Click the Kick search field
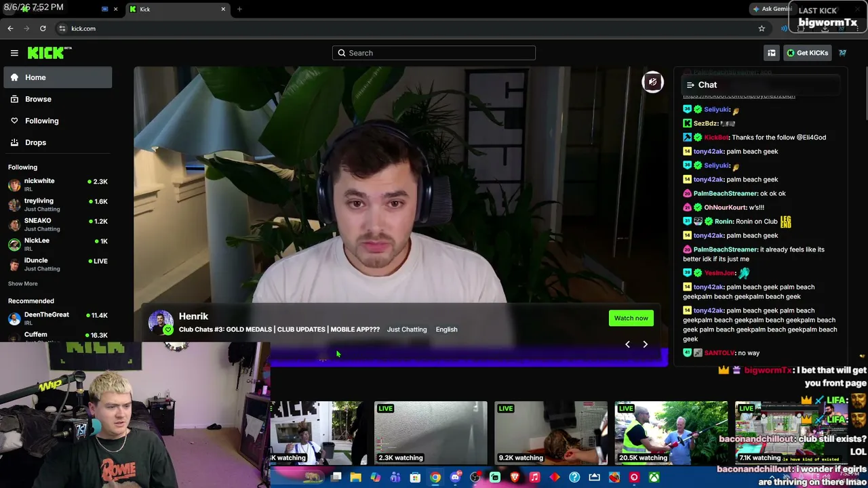Viewport: 868px width, 488px height. pos(434,53)
